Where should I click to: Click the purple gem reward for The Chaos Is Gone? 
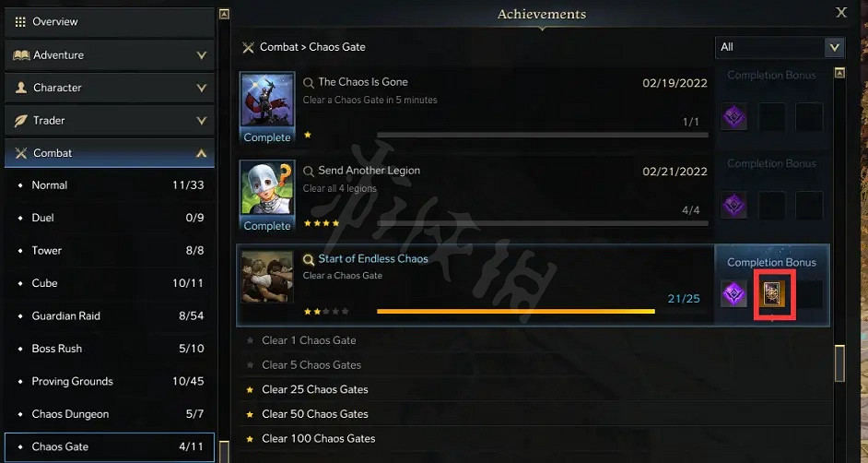point(734,117)
